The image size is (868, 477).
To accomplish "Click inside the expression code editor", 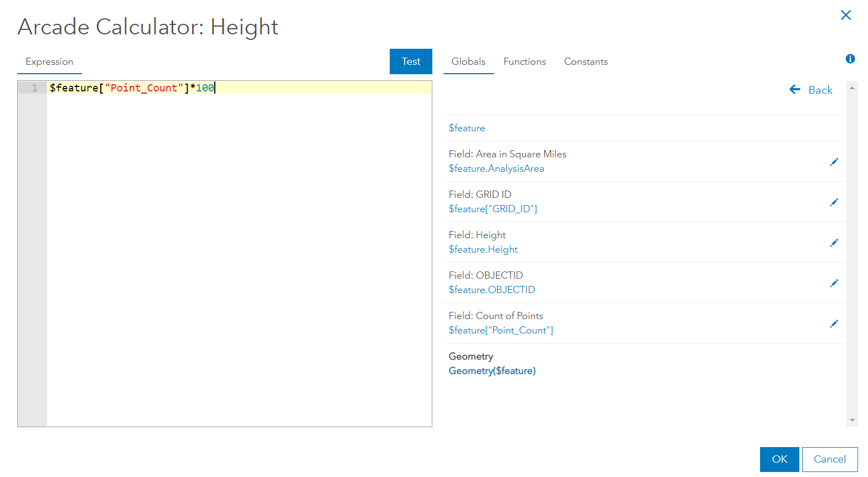I will click(238, 249).
